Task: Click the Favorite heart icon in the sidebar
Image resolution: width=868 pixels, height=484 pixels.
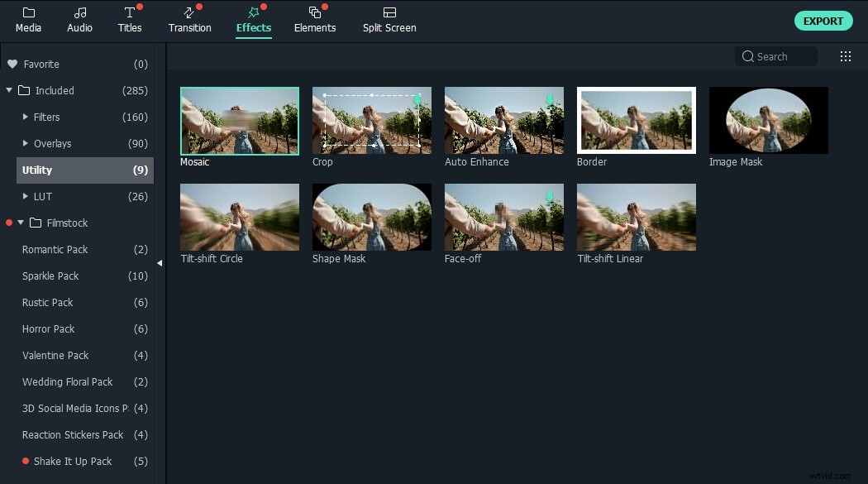Action: coord(12,64)
